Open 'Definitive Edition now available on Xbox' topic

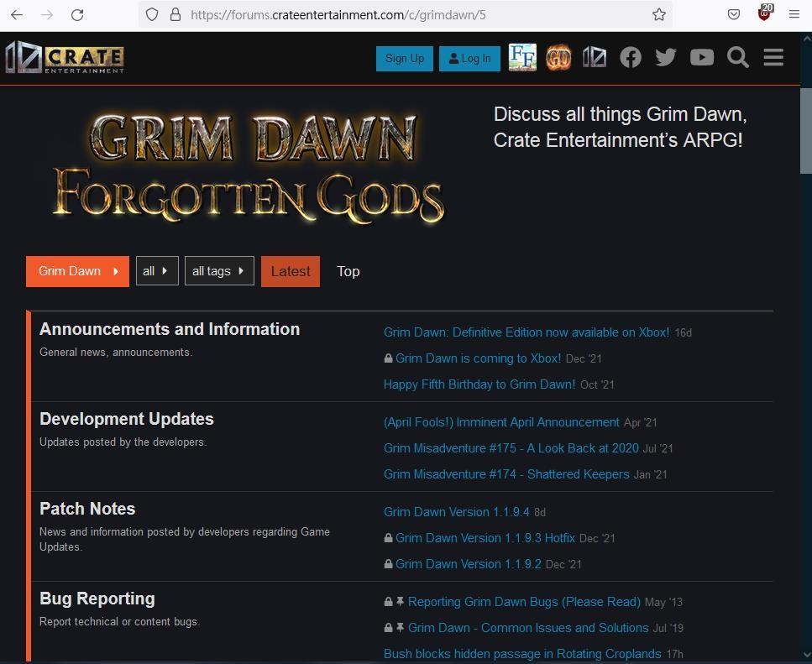point(526,332)
